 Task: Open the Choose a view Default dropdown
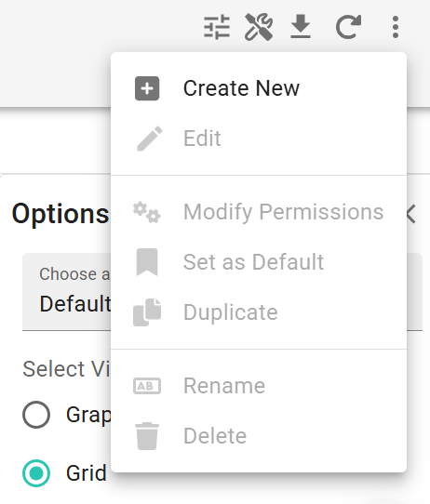coord(222,292)
